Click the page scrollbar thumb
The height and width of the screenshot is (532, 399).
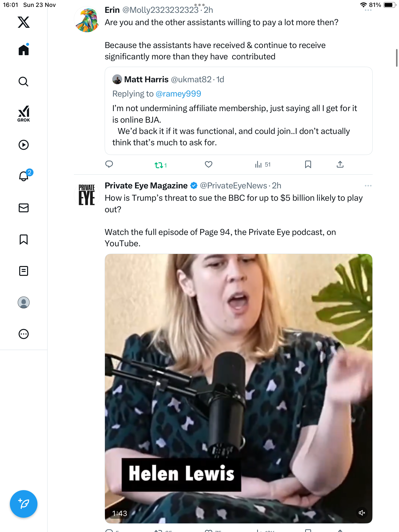397,58
